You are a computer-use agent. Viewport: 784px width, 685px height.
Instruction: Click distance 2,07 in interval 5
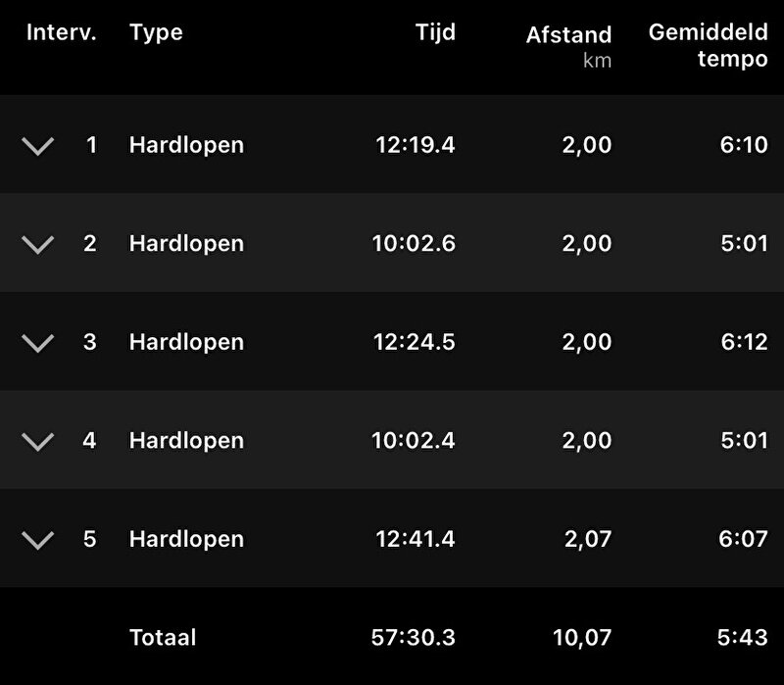pos(587,539)
